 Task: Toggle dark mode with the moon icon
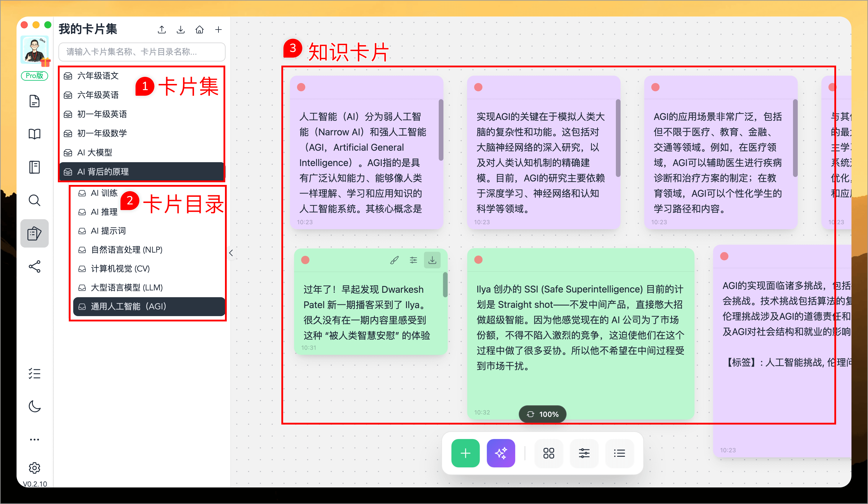(x=35, y=407)
